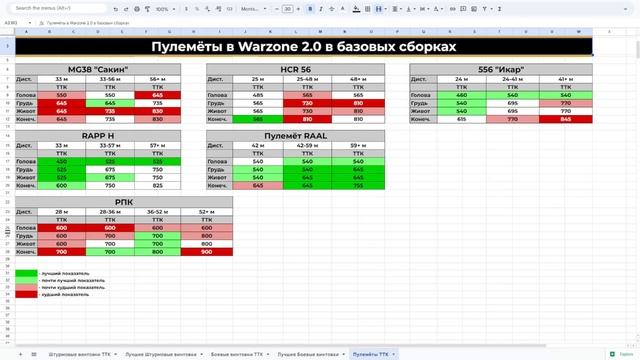Image resolution: width=640 pixels, height=360 pixels.
Task: Toggle Strikethrough formatting
Action: 331,9
